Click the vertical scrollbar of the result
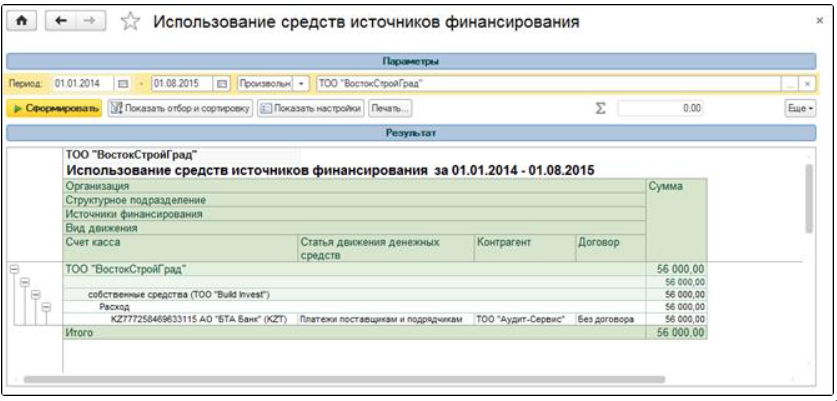The width and height of the screenshot is (837, 401). 809,199
